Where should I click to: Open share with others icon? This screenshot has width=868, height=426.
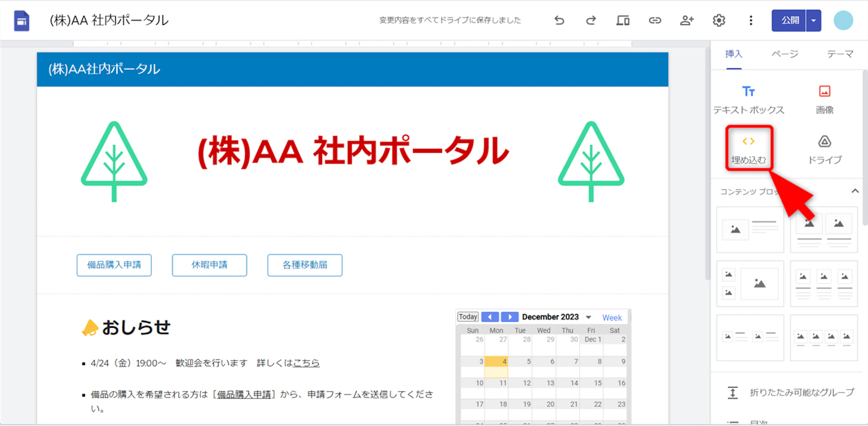[687, 20]
